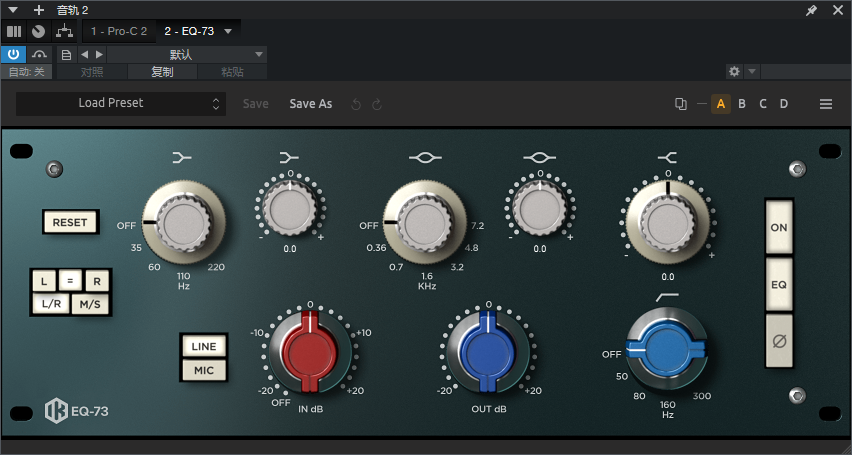This screenshot has height=455, width=852.
Task: Switch to the 1 - Pro-C 2 tab
Action: point(119,31)
